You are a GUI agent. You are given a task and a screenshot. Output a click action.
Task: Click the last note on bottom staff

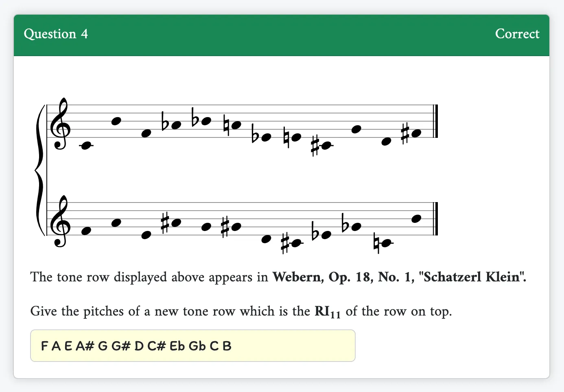(x=416, y=219)
